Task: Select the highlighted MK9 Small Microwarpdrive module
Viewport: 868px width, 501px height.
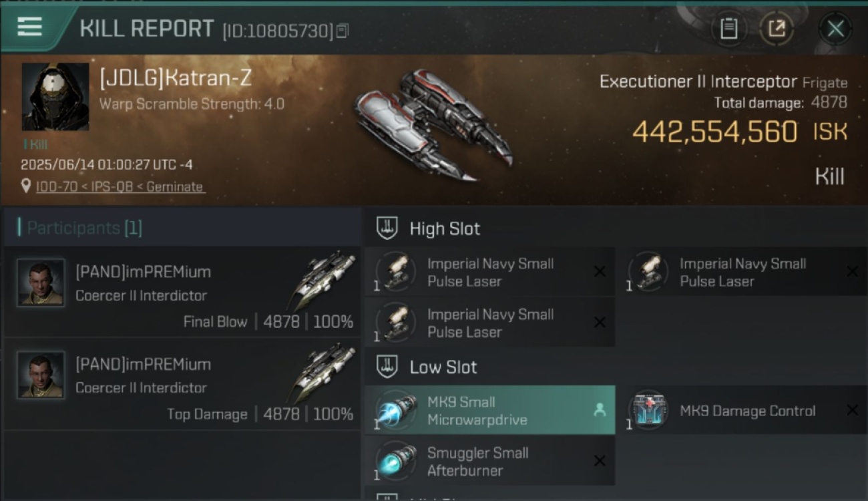Action: (490, 410)
